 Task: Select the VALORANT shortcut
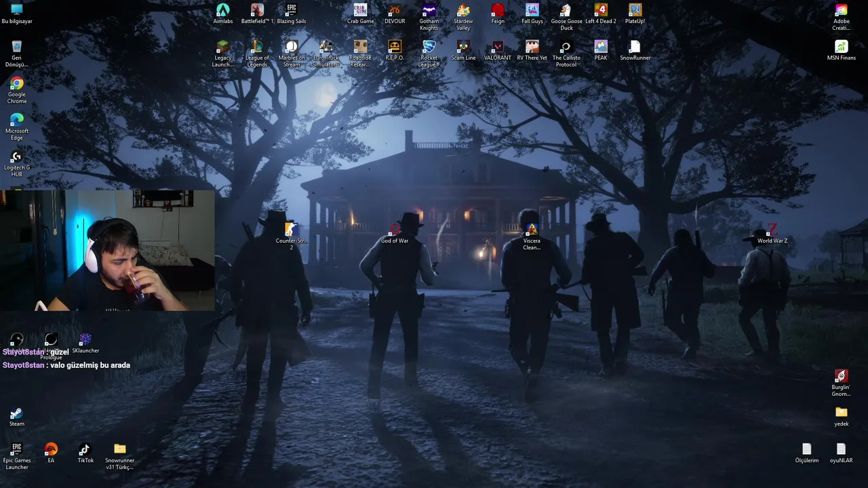coord(498,50)
